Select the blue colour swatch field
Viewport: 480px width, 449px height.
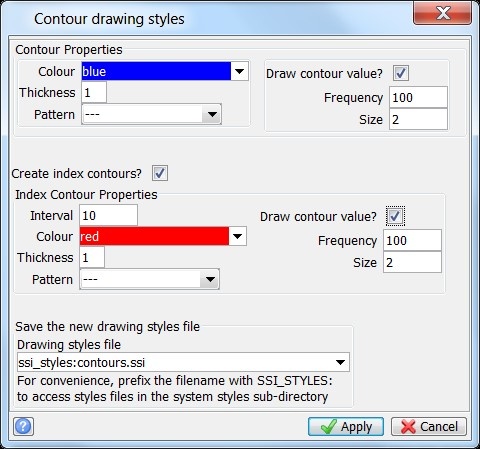pos(156,71)
